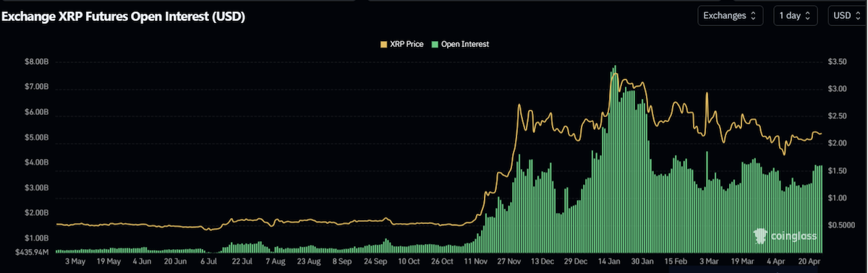Click the 22 Jul date label

242,261
